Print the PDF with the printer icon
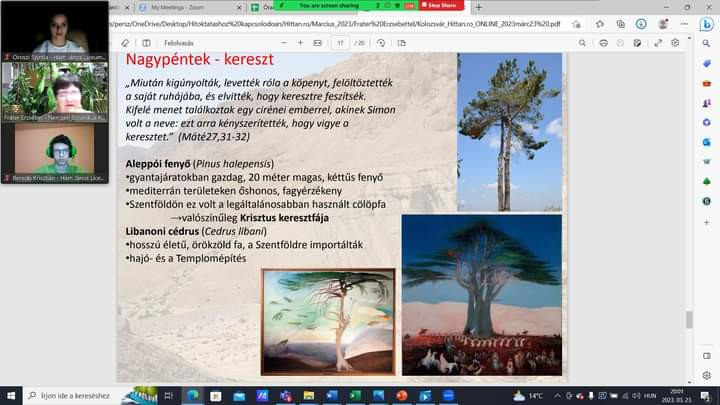This screenshot has width=720, height=405. (x=604, y=43)
